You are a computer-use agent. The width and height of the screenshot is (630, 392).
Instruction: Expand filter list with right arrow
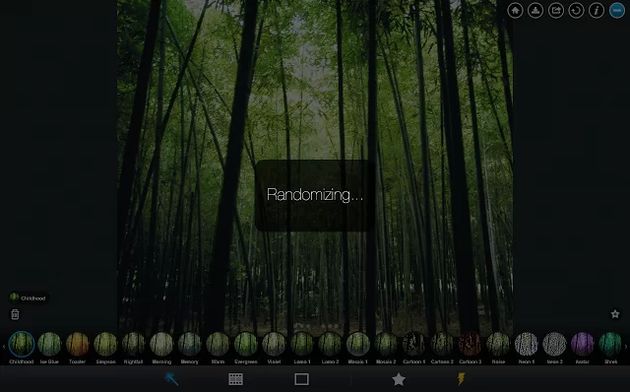[626, 346]
